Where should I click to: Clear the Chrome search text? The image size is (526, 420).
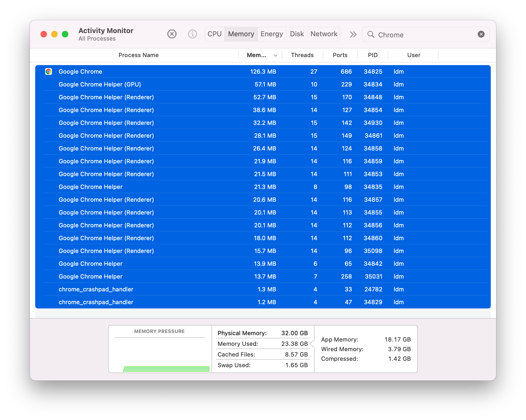pos(481,34)
